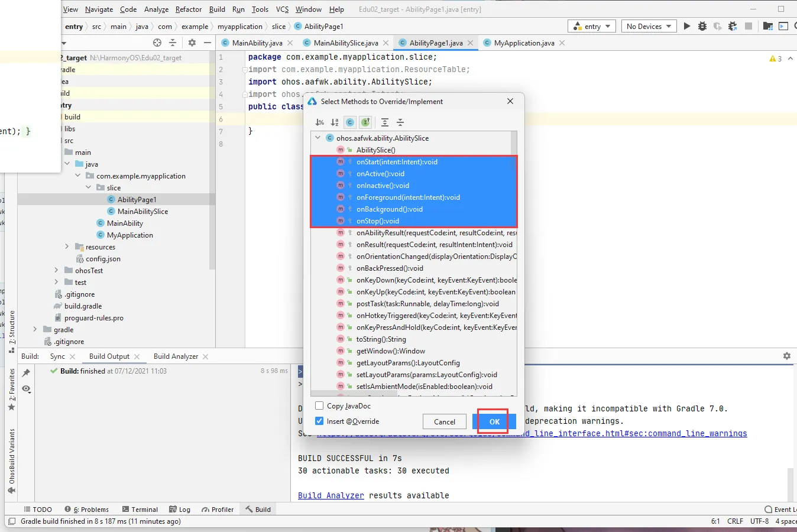Viewport: 797px width, 532px height.
Task: Click the locate target icon in Project panel
Action: click(157, 43)
